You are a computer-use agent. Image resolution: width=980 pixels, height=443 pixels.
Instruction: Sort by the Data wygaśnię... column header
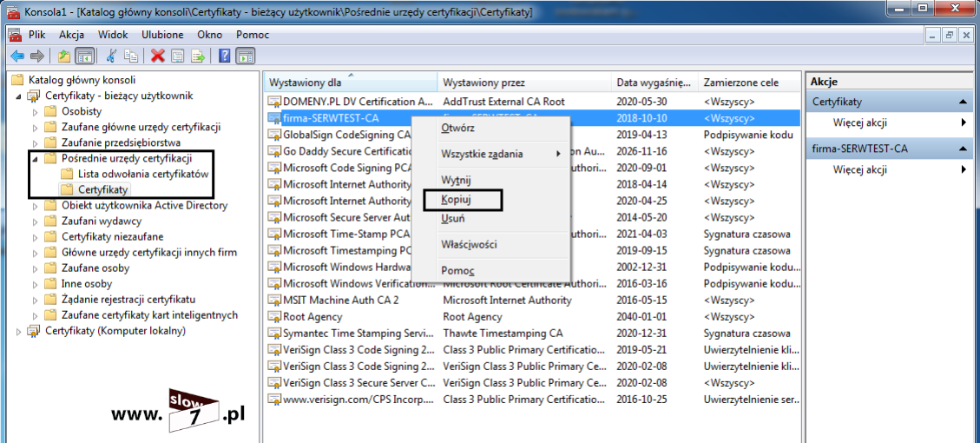[x=655, y=82]
